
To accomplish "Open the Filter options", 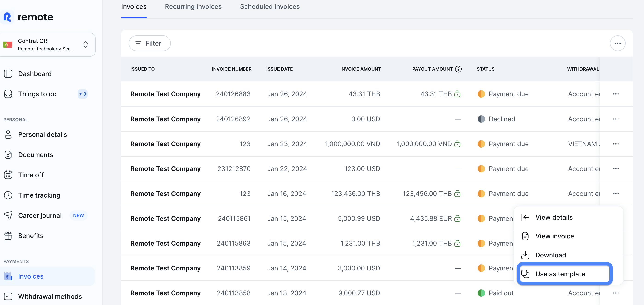I will (x=150, y=43).
